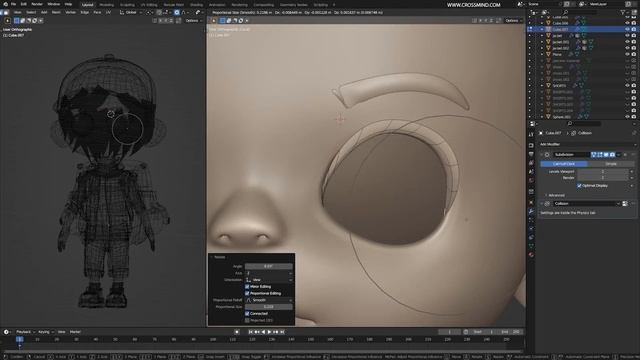The height and width of the screenshot is (360, 640).
Task: Open the Scene properties tab
Action: [531, 172]
